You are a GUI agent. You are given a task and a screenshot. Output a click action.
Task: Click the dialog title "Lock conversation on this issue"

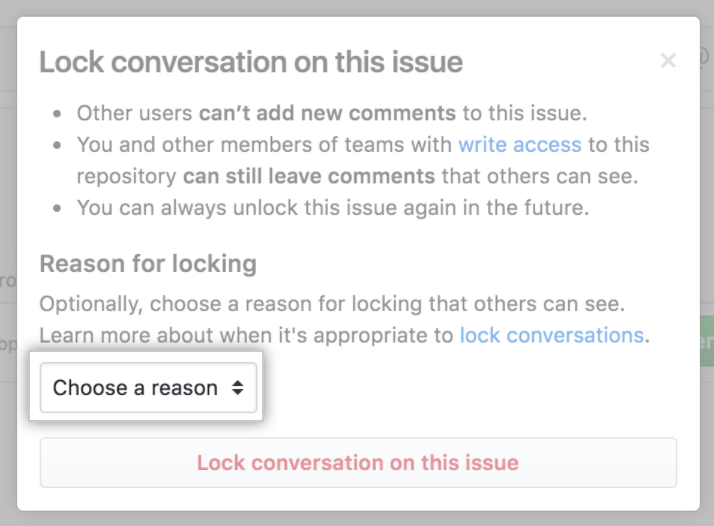[x=251, y=62]
